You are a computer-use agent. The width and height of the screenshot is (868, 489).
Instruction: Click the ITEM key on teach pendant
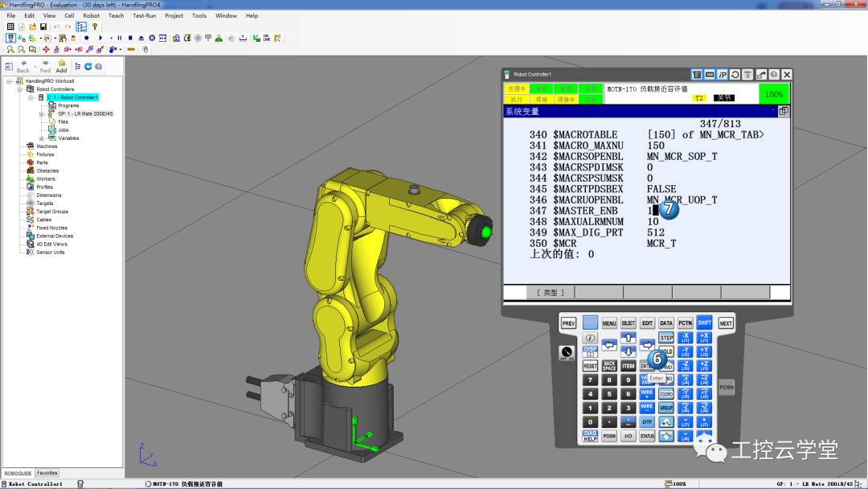628,366
